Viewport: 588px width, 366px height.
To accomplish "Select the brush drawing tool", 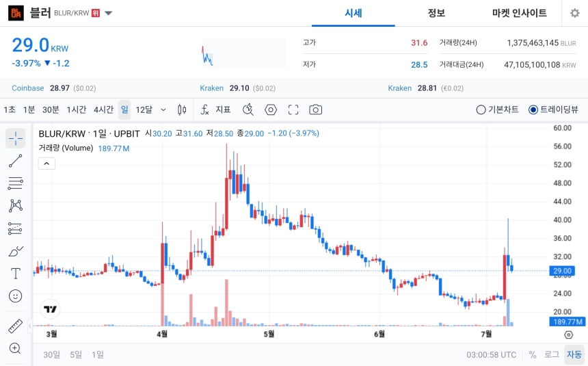I will click(x=15, y=251).
